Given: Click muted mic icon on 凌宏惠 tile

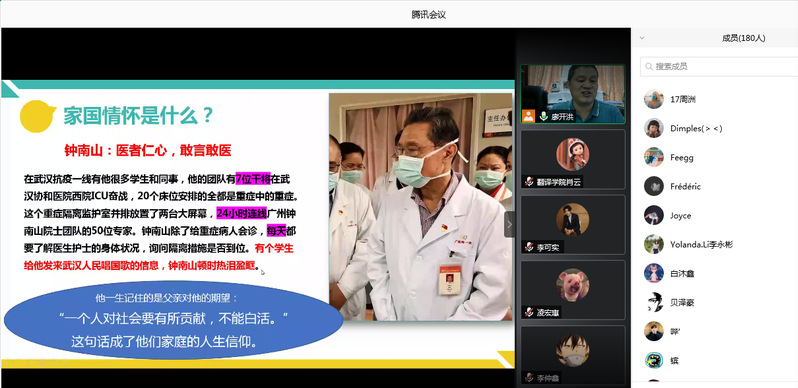Looking at the screenshot, I should (x=529, y=312).
